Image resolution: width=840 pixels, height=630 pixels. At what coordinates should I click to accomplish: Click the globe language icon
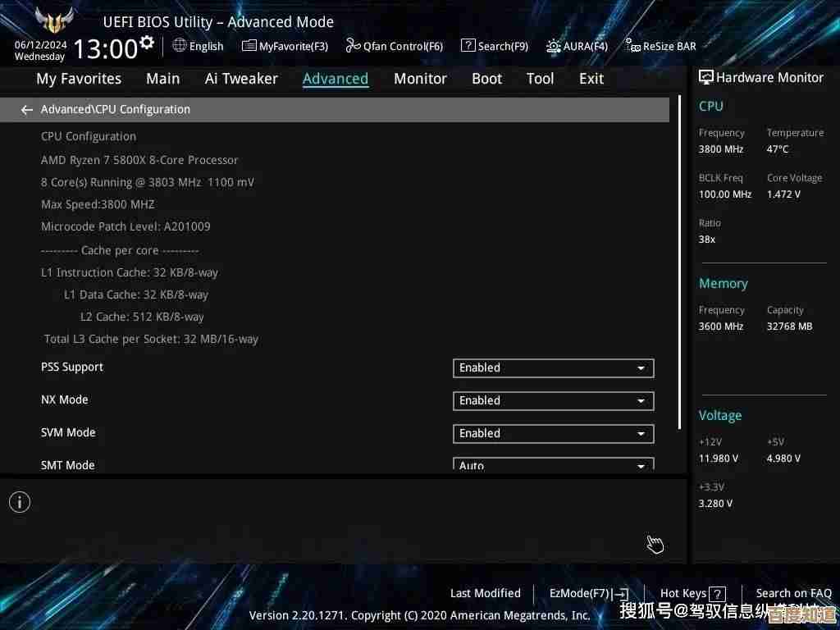(180, 46)
